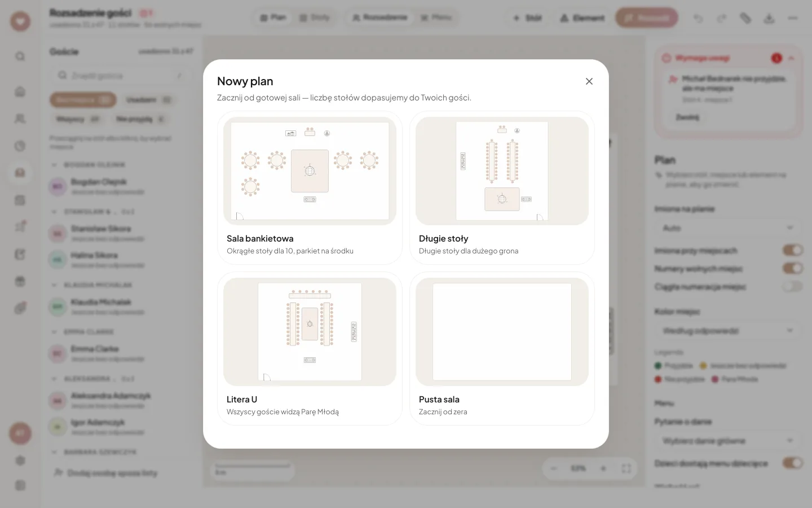
Task: Click the orange Rozsadź button
Action: click(x=647, y=18)
